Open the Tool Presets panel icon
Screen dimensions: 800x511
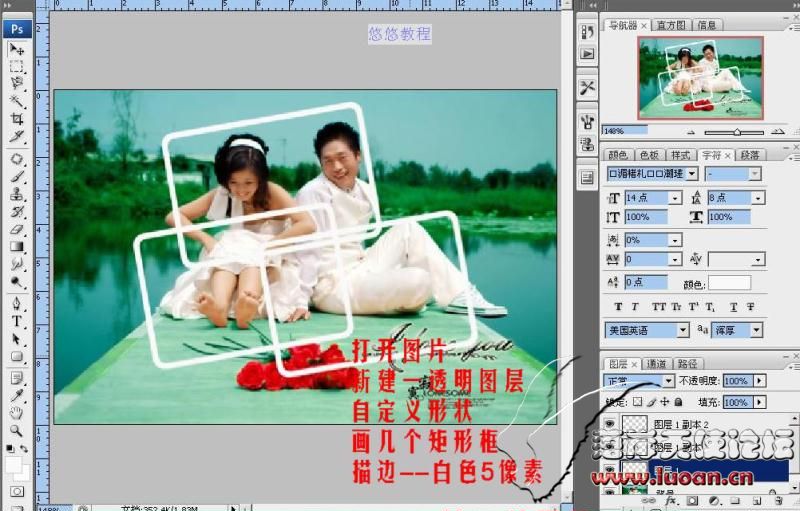(587, 87)
